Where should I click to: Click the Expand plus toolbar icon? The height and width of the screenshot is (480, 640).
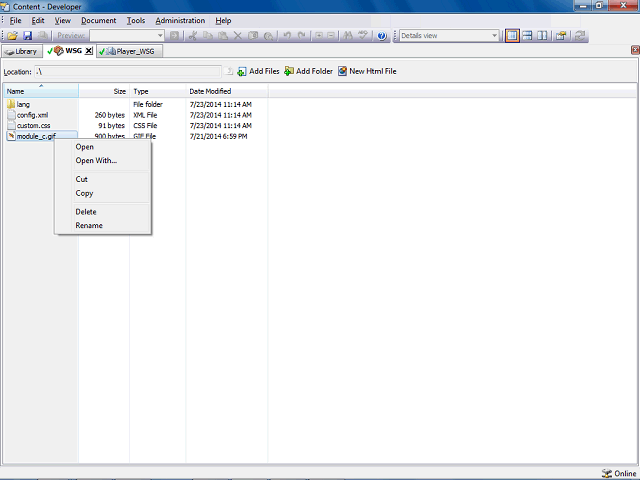pos(319,36)
